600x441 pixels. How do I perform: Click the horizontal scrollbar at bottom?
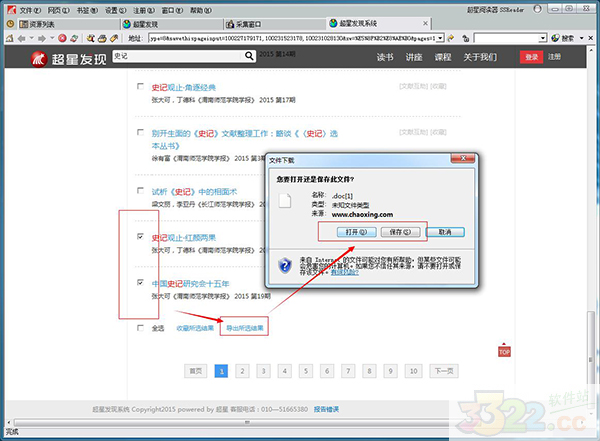[x=247, y=422]
